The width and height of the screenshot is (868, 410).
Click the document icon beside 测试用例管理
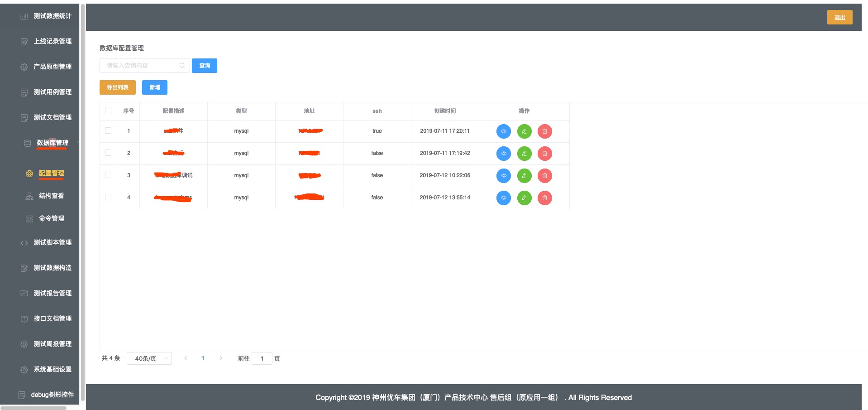pyautogui.click(x=24, y=92)
